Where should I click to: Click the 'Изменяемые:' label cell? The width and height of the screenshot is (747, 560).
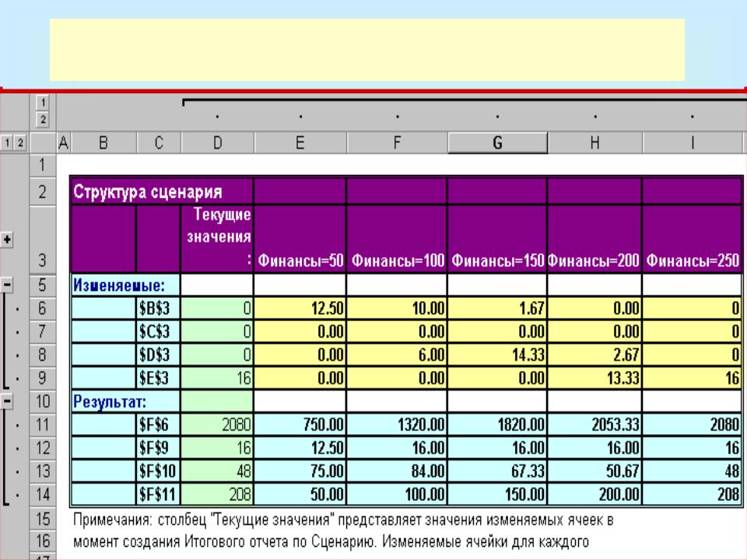click(126, 285)
